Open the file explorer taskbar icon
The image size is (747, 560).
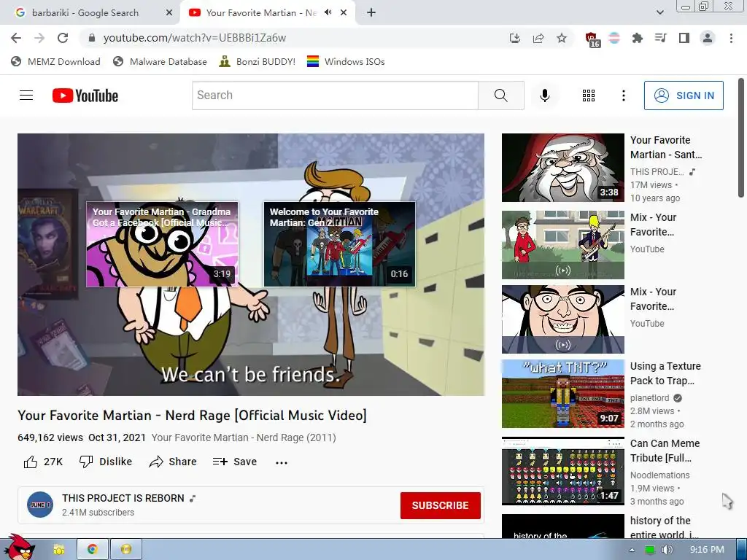click(x=59, y=550)
